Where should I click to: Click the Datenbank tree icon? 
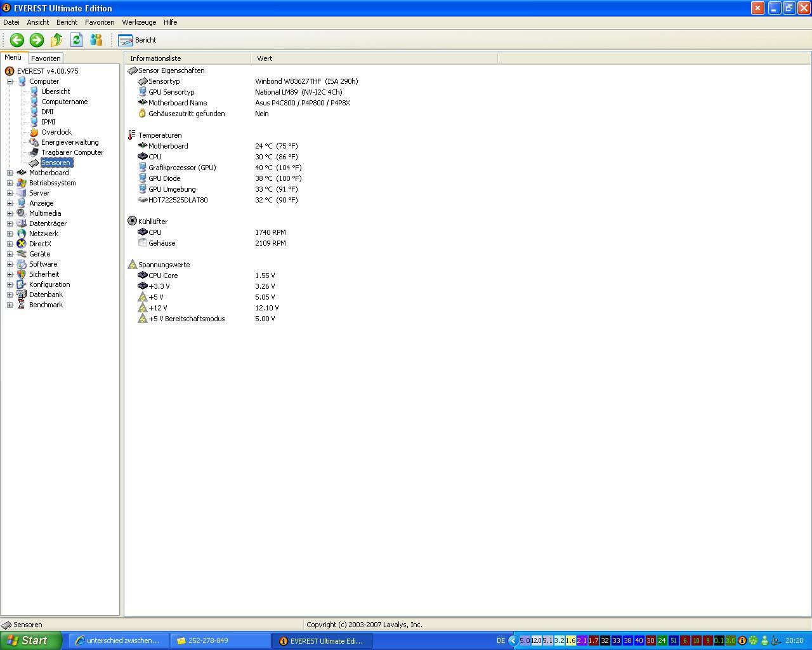[x=22, y=295]
